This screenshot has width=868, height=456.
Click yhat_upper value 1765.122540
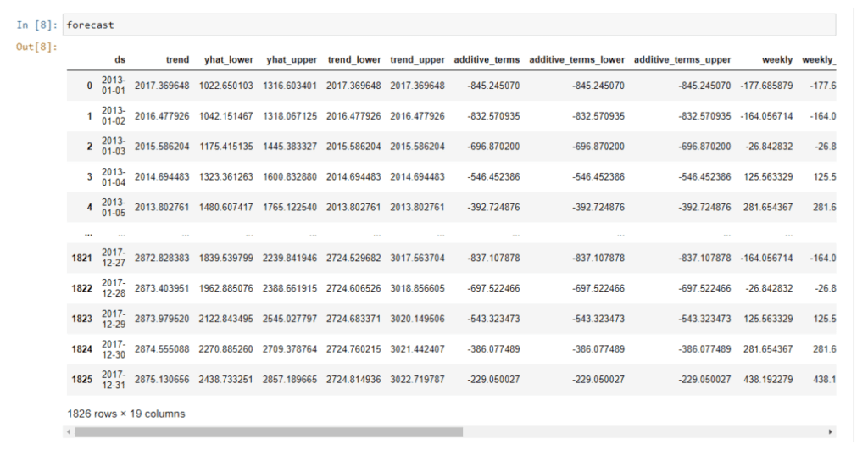[x=290, y=208]
